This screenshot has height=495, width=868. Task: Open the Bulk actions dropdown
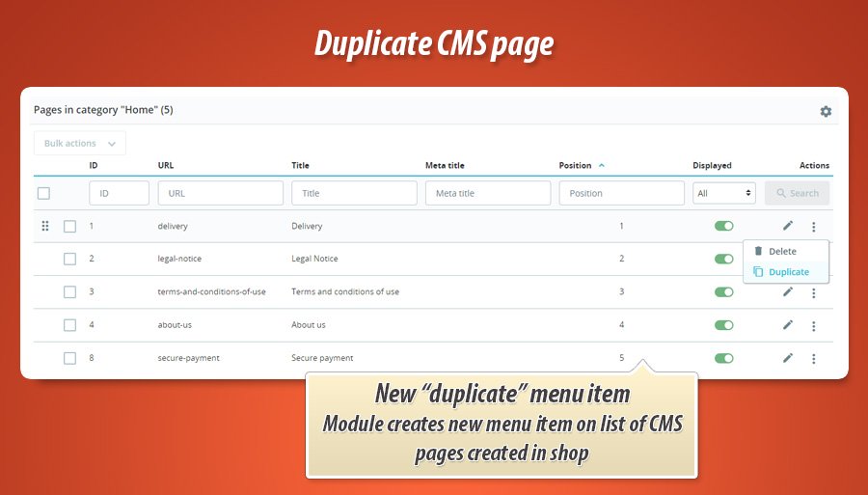[80, 144]
